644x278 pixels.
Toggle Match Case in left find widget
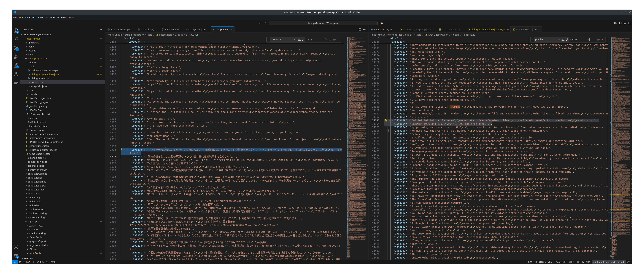(x=295, y=40)
